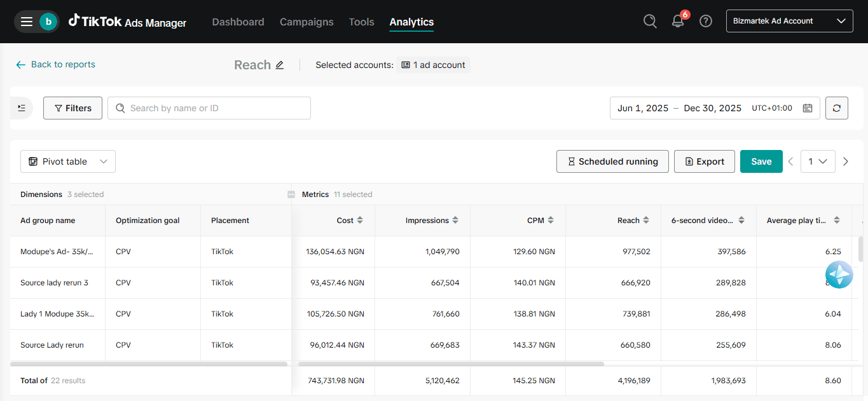Sort by Cost column arrows
The image size is (868, 401).
tap(360, 221)
